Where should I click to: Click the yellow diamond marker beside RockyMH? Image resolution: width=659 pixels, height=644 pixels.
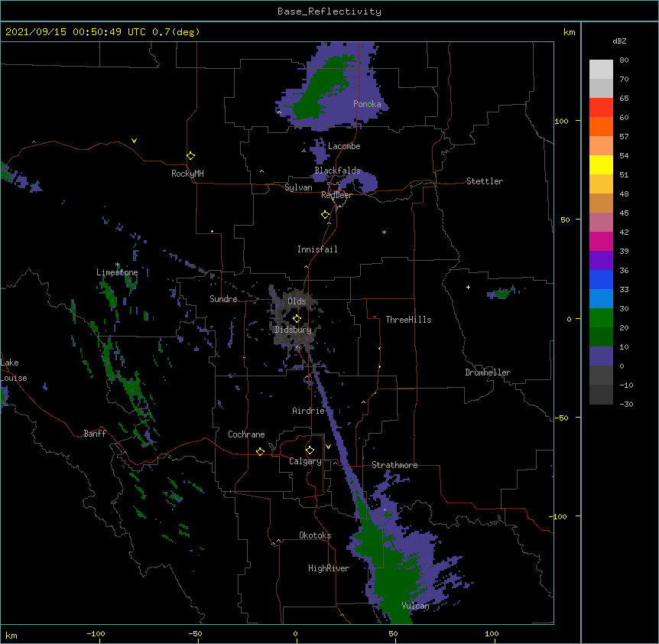(190, 156)
